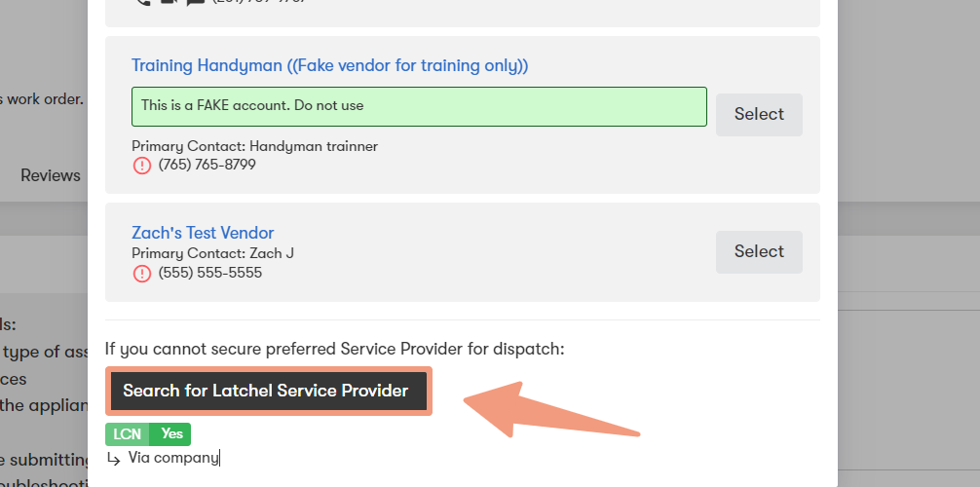Click Primary Contact: Handyman trainner text
Viewport: 980px width, 487px height.
[x=254, y=146]
